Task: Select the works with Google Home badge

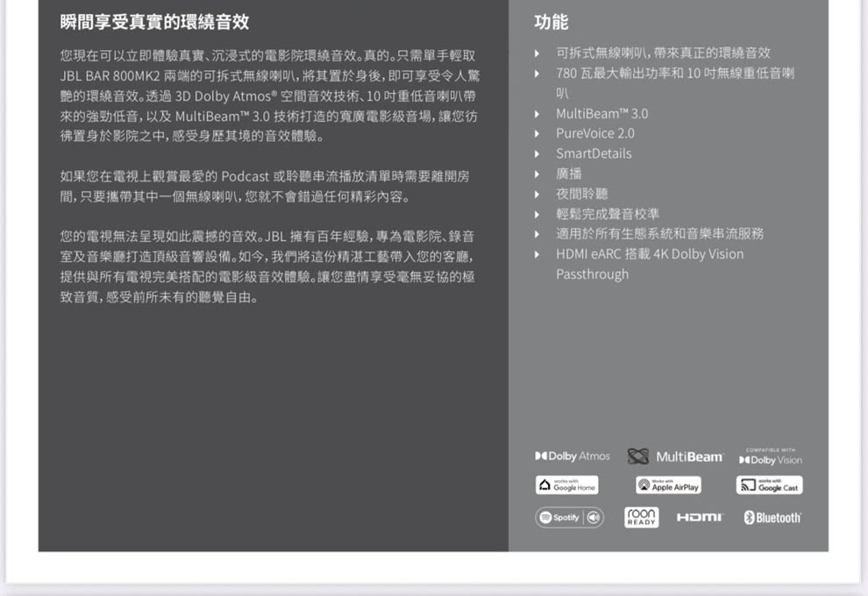Action: (x=567, y=486)
